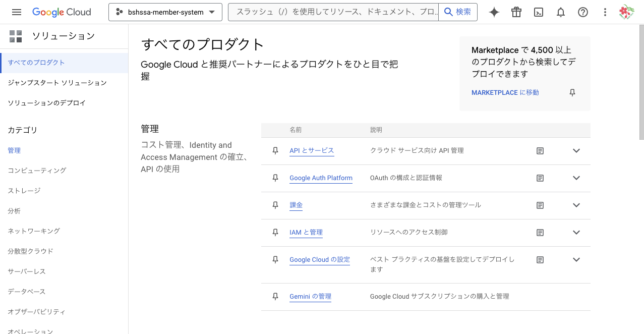
Task: Activate Cloud Shell terminal icon
Action: [x=539, y=12]
